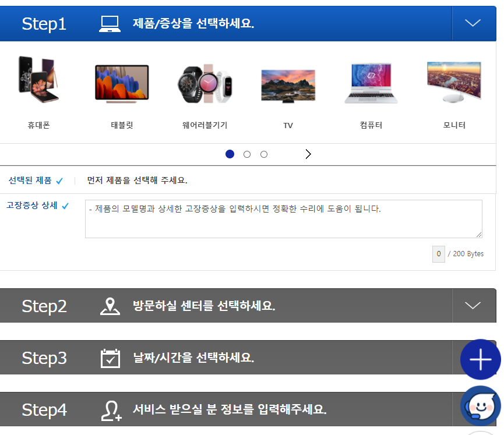Click the 웨어러블기기 label
The image size is (504, 435).
tap(205, 125)
